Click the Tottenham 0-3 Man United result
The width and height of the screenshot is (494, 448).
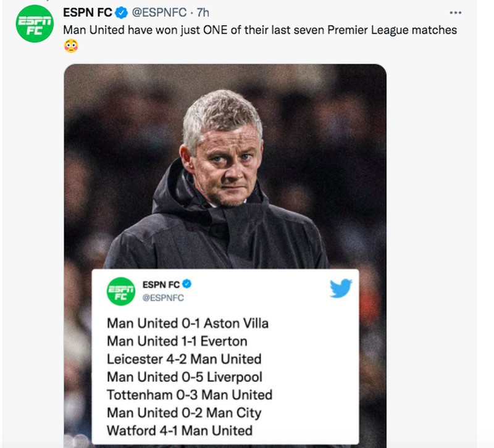189,394
